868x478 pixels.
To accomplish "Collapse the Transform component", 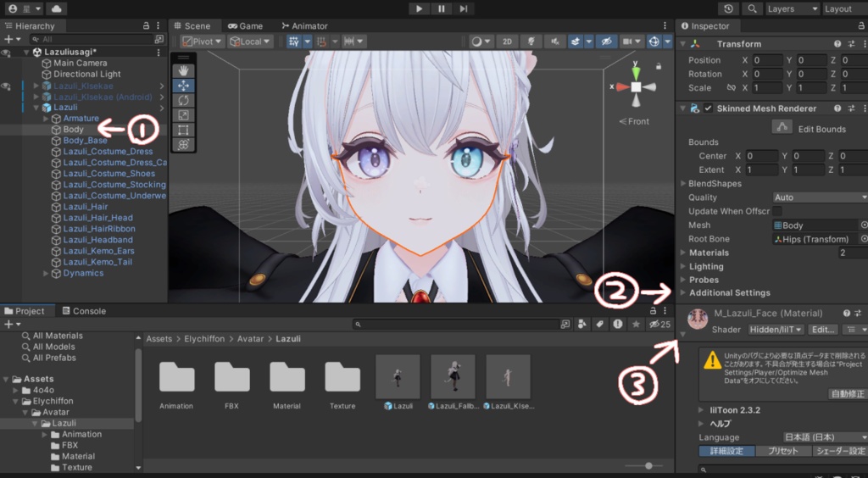I will (683, 44).
